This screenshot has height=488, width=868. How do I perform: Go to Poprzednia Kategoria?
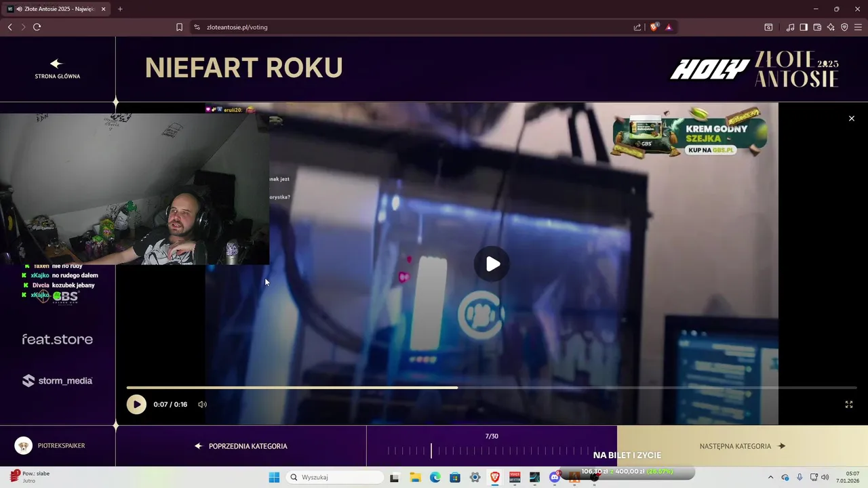(241, 446)
